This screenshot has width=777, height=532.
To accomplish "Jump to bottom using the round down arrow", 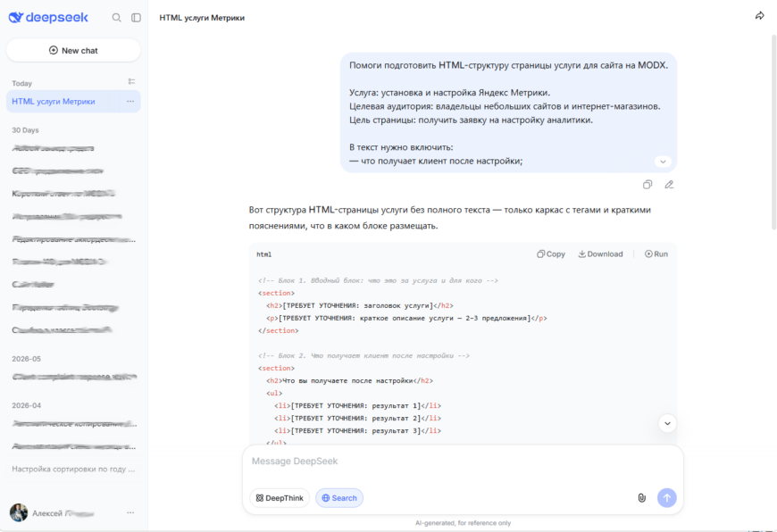I will (x=667, y=423).
